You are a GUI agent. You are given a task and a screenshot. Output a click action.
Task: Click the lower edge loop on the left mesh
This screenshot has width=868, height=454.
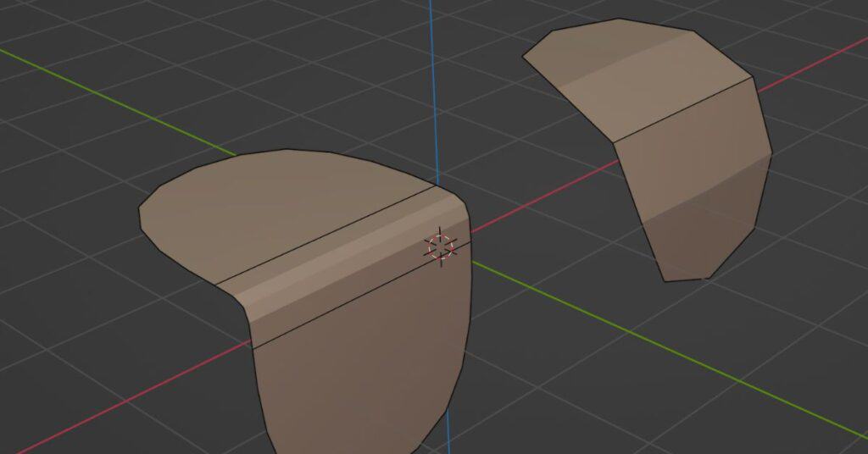pos(356,297)
